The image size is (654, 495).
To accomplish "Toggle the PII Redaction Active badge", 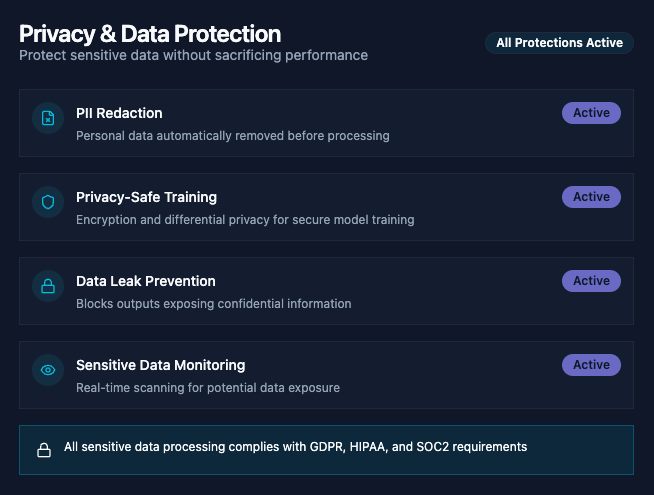I will tap(591, 113).
